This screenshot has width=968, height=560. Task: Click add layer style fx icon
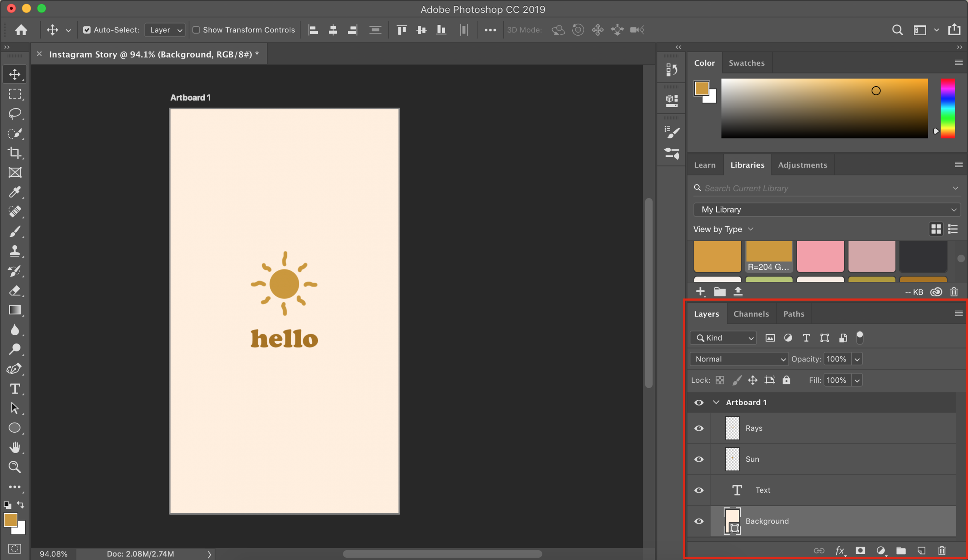[839, 550]
